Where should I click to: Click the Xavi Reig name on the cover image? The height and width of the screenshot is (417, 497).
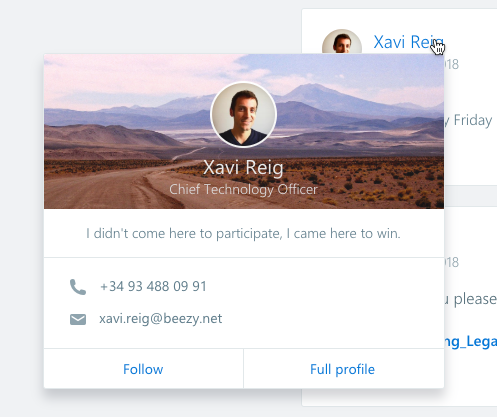(x=244, y=167)
